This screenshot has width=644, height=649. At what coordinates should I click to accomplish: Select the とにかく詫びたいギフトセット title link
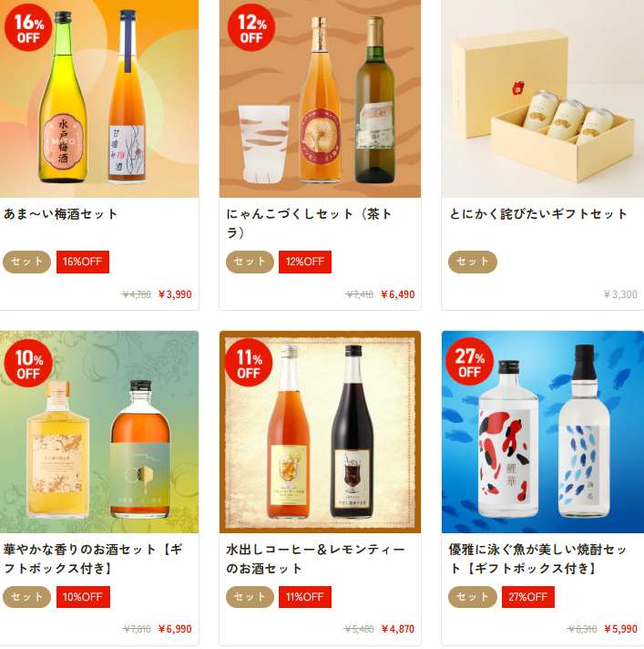pos(538,214)
